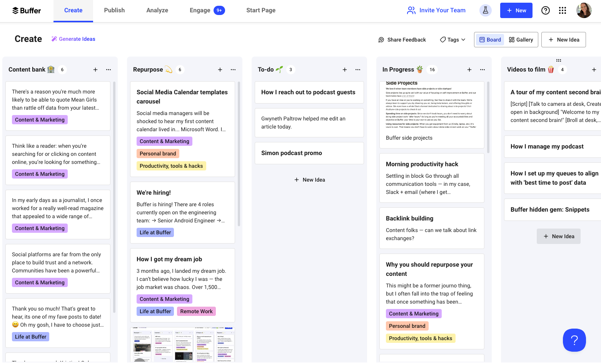Click the Generate Ideas magic wand icon
This screenshot has height=364, width=601.
(x=54, y=39)
